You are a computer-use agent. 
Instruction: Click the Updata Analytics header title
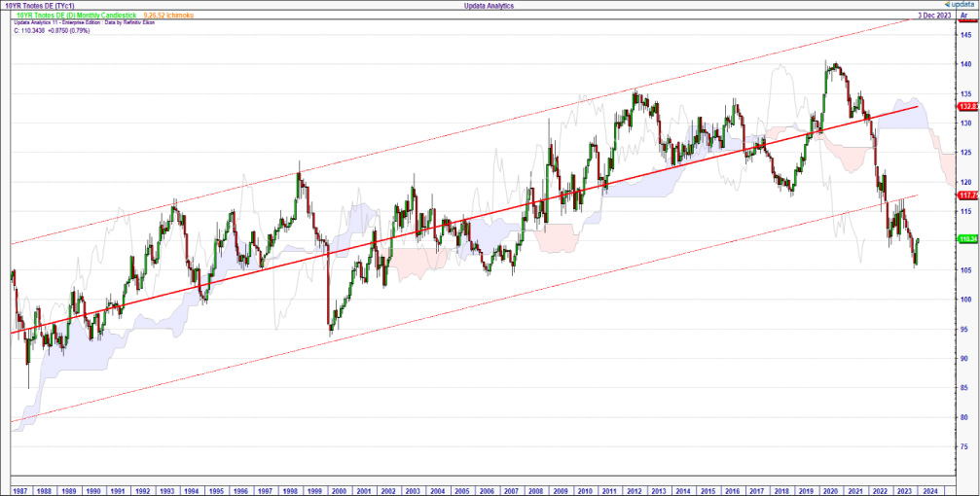(x=490, y=6)
